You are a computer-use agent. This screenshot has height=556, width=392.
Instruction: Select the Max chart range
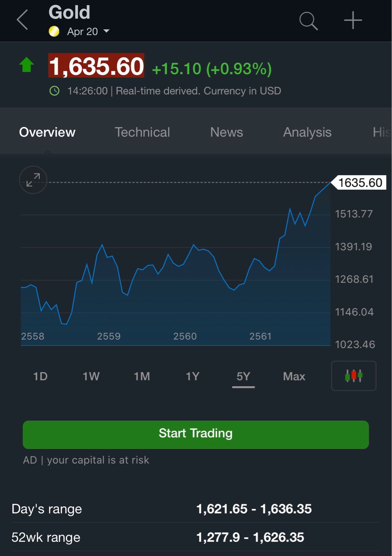294,377
